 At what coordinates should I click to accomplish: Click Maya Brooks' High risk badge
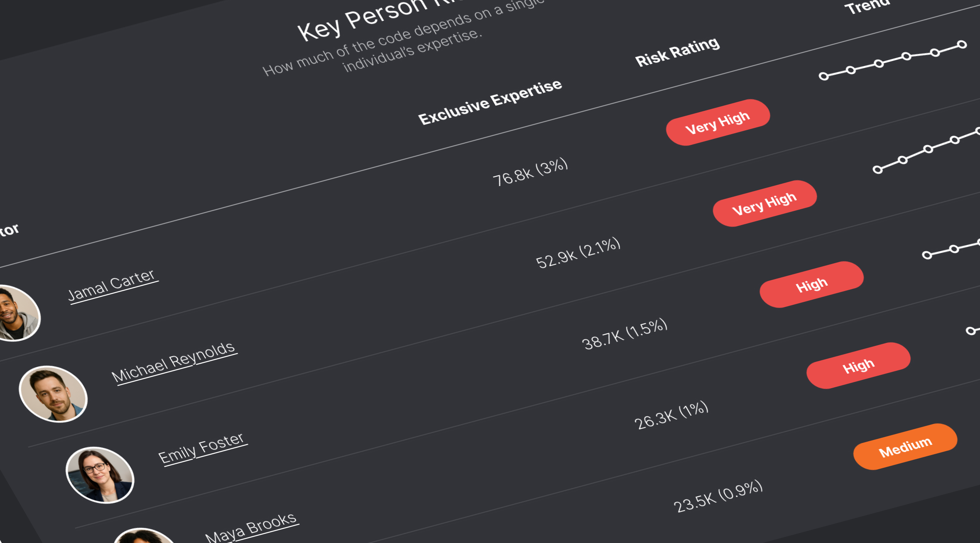pyautogui.click(x=858, y=366)
